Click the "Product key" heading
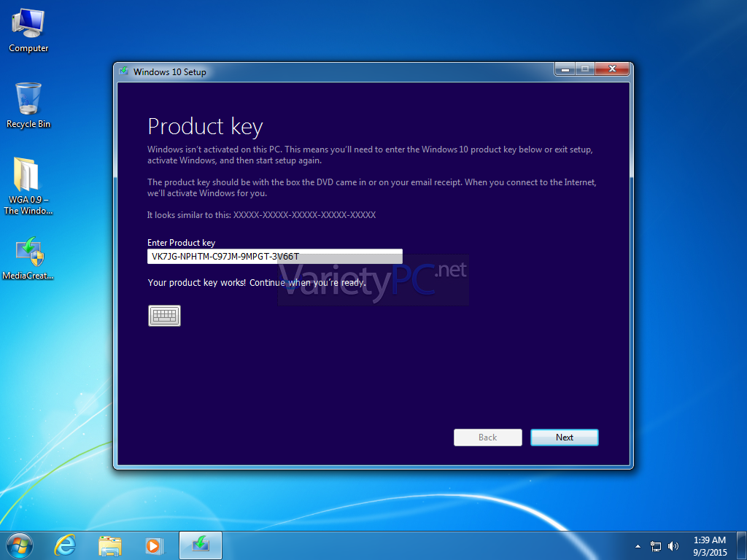The height and width of the screenshot is (560, 747). pyautogui.click(x=205, y=127)
